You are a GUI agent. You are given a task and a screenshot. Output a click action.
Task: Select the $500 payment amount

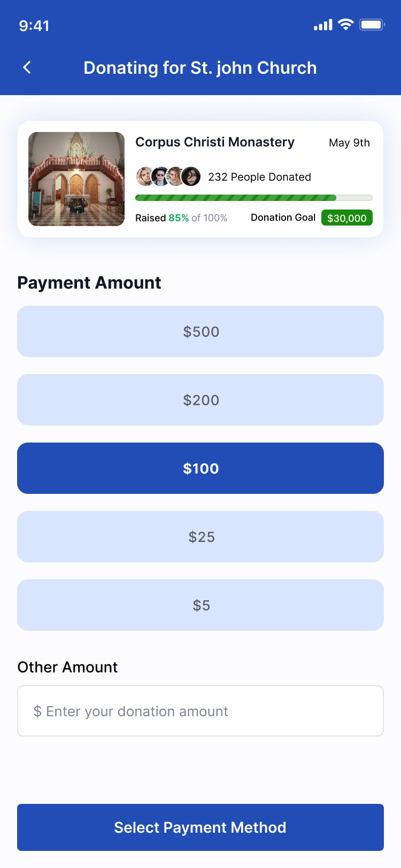coord(200,331)
